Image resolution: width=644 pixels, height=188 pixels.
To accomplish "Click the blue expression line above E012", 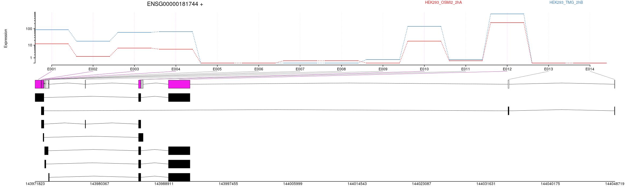I will [507, 14].
